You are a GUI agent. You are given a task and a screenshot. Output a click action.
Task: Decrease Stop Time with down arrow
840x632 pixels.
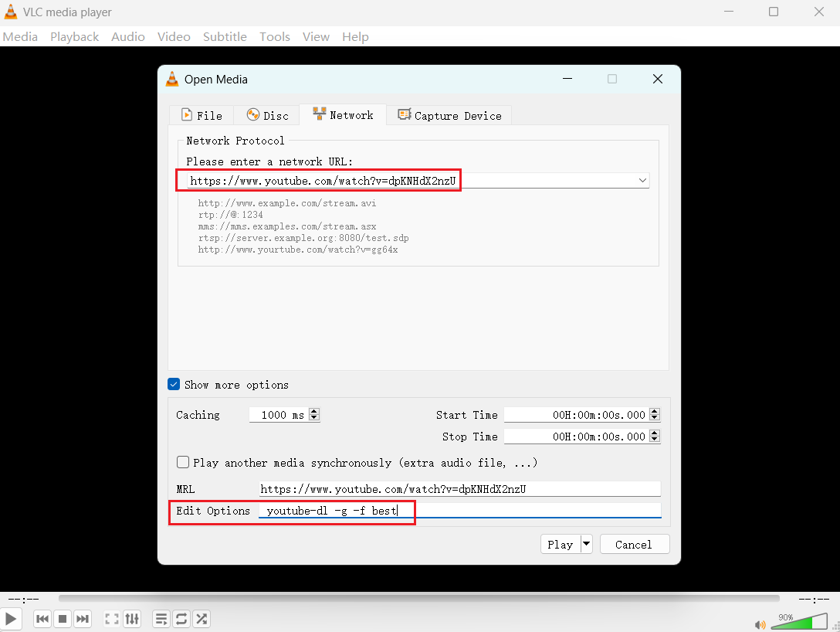[655, 440]
